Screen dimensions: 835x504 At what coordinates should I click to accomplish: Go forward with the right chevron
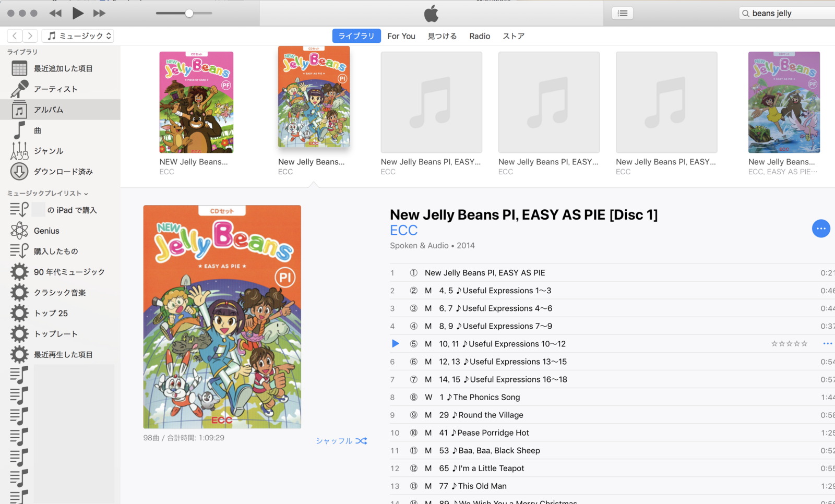click(30, 35)
